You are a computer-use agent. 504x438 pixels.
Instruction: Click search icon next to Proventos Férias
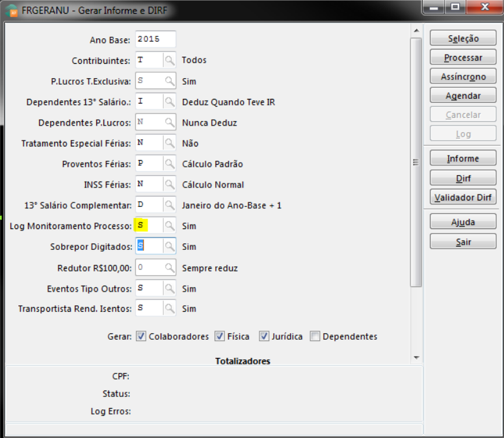click(169, 164)
